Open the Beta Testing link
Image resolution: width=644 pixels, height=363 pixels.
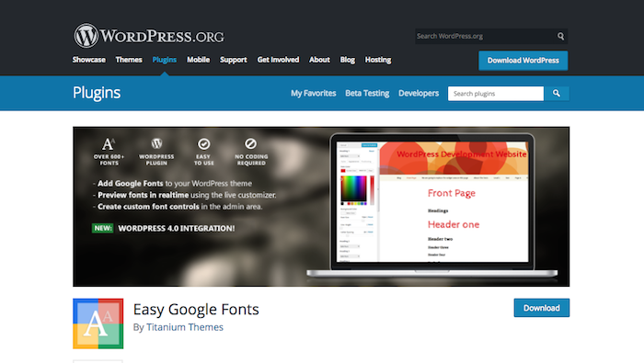(367, 93)
